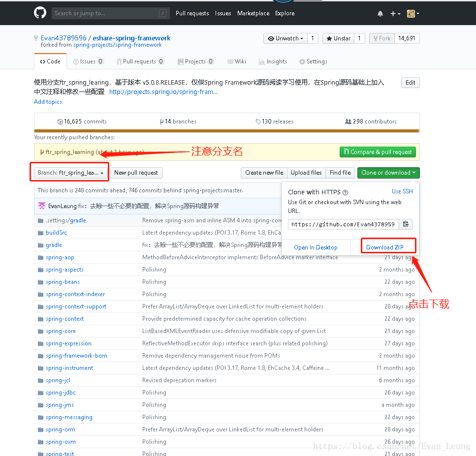
Task: Click the spring-jdbc folder icon
Action: tap(40, 393)
